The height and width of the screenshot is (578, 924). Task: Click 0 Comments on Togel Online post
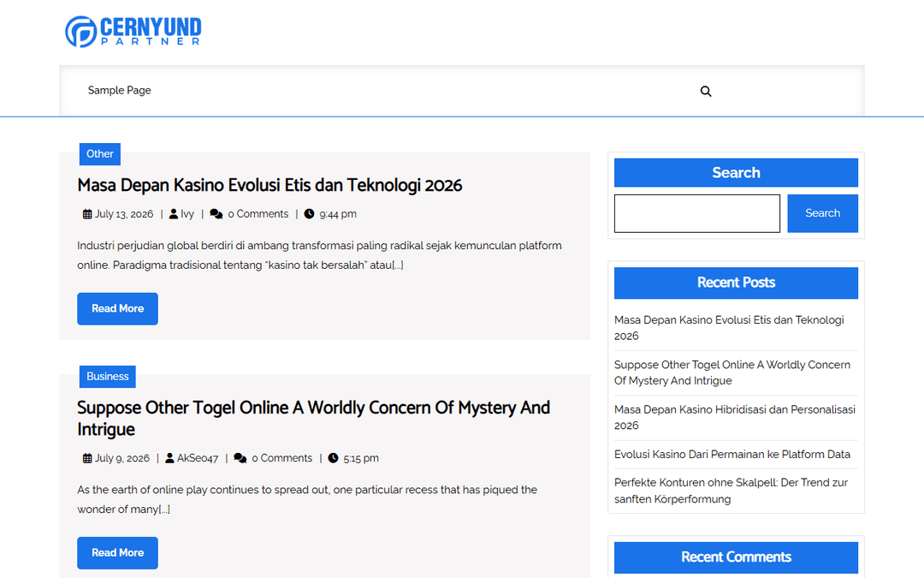pyautogui.click(x=281, y=458)
